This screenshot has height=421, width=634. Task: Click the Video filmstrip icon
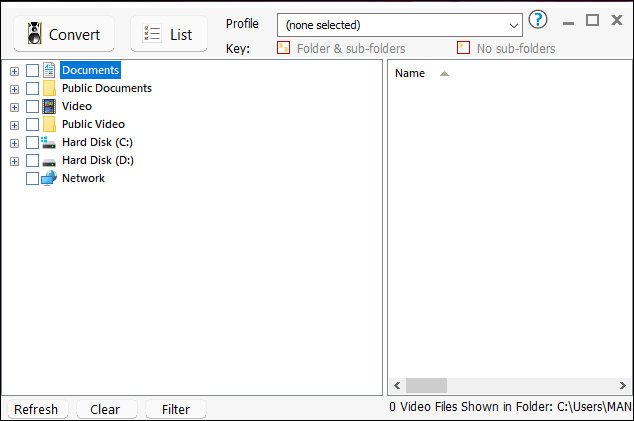49,106
